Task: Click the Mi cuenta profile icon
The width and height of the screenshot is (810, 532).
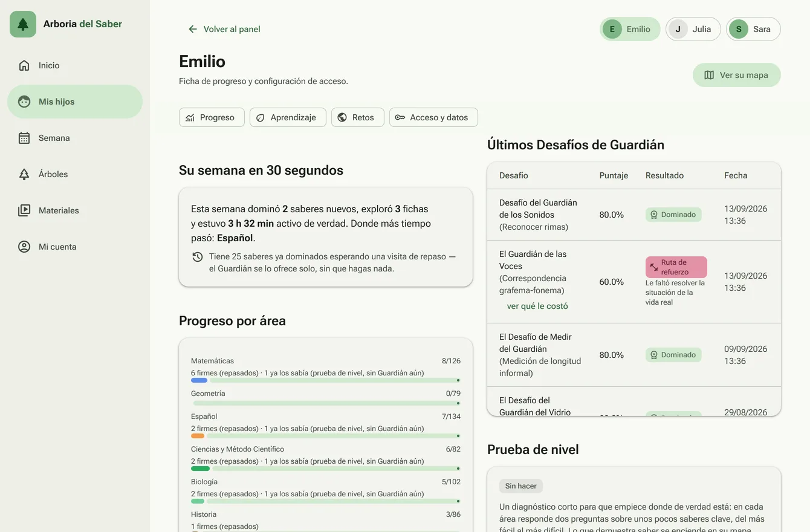Action: [x=24, y=247]
